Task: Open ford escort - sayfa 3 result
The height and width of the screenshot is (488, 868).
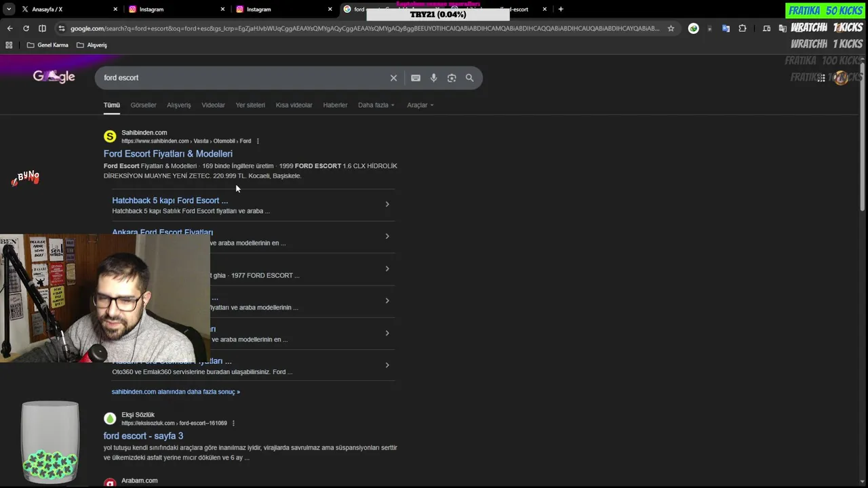Action: (143, 436)
